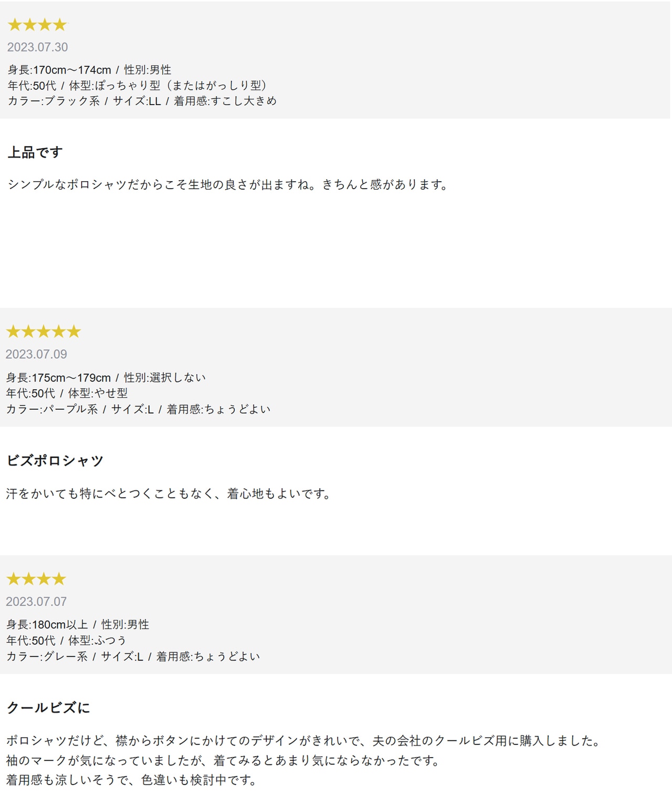The image size is (672, 807).
Task: Click the review title 上品です
Action: point(35,152)
